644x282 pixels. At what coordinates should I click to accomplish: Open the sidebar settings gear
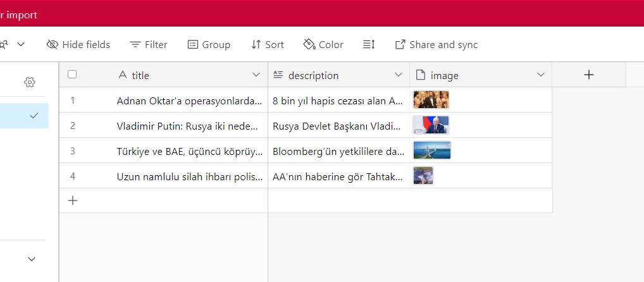[x=30, y=82]
